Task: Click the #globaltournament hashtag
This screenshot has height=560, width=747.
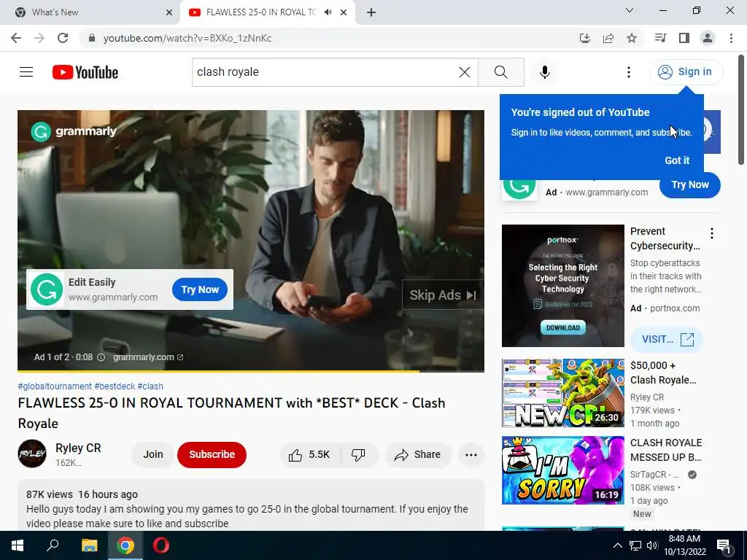Action: 55,386
